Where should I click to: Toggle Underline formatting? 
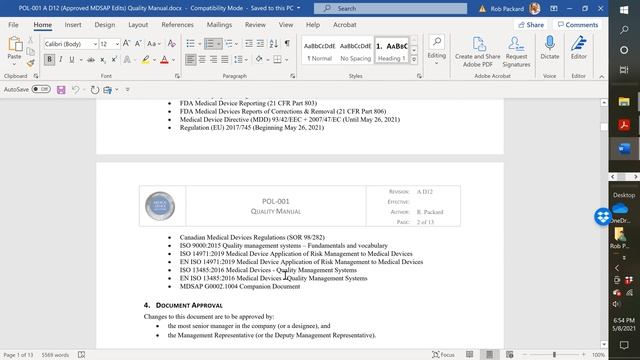72,60
